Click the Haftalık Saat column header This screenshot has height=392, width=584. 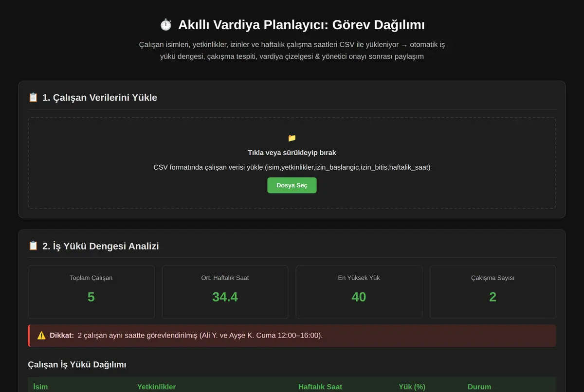point(320,387)
